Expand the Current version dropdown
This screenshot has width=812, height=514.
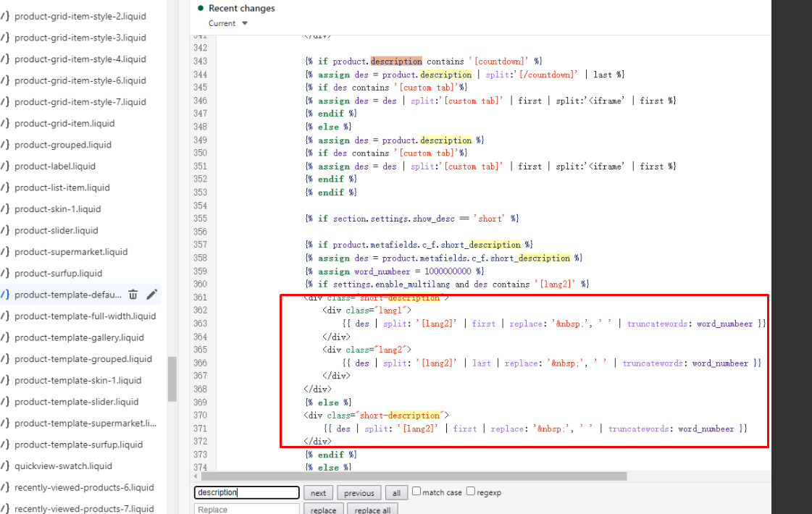coord(228,23)
